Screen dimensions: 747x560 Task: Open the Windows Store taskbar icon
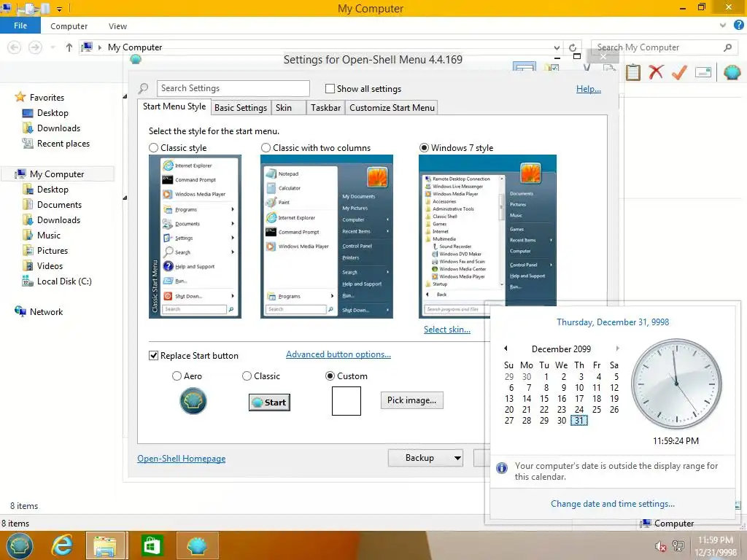point(152,545)
